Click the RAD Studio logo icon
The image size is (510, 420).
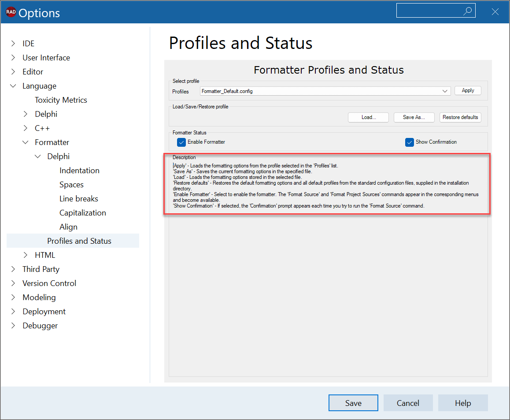coord(11,13)
